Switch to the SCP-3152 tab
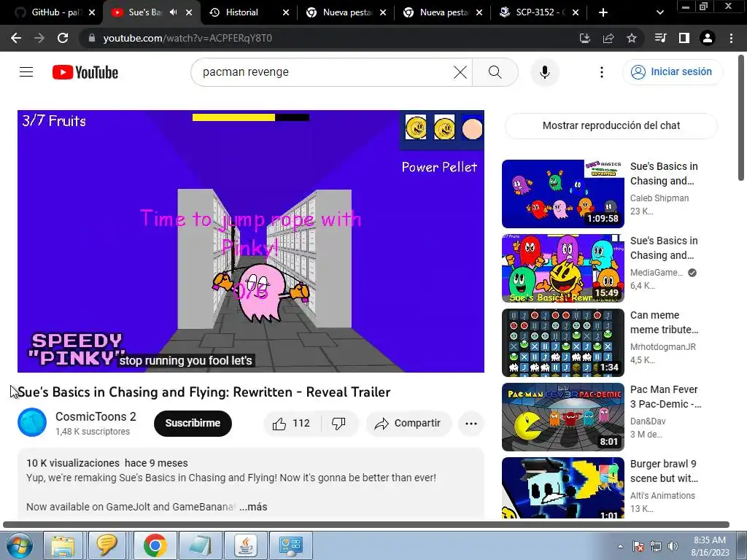This screenshot has width=747, height=560. (x=538, y=12)
